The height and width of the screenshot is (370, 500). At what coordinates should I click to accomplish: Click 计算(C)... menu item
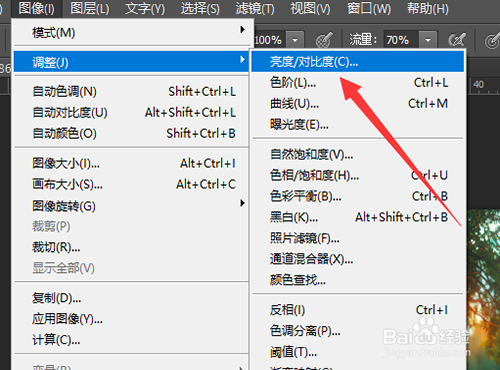pyautogui.click(x=132, y=340)
